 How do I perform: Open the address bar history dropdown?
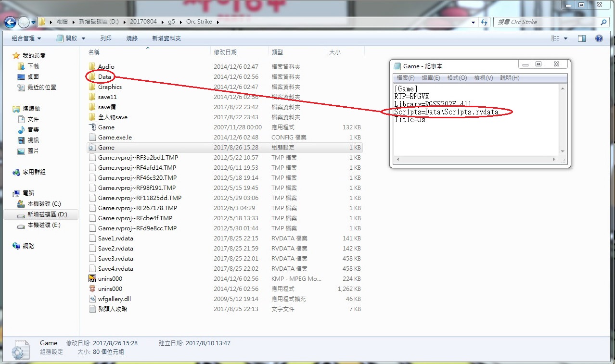tap(474, 22)
